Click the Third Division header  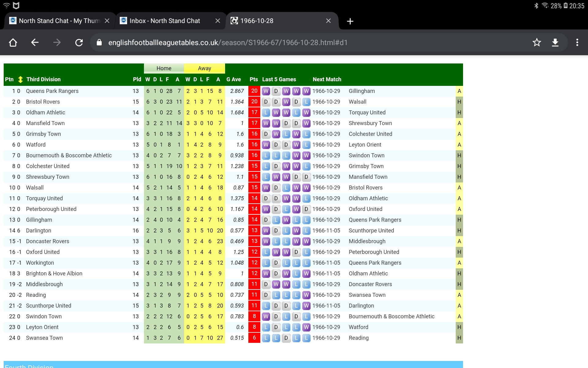(43, 79)
